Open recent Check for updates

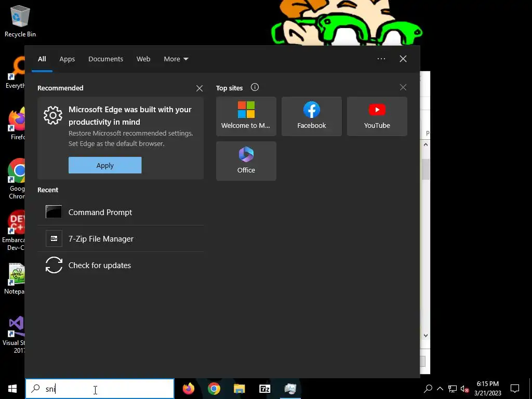point(121,265)
